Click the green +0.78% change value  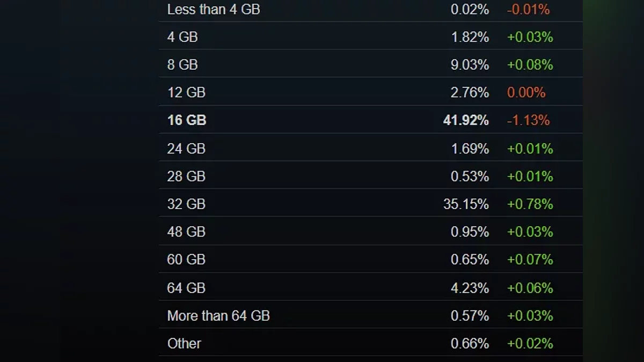tap(530, 204)
